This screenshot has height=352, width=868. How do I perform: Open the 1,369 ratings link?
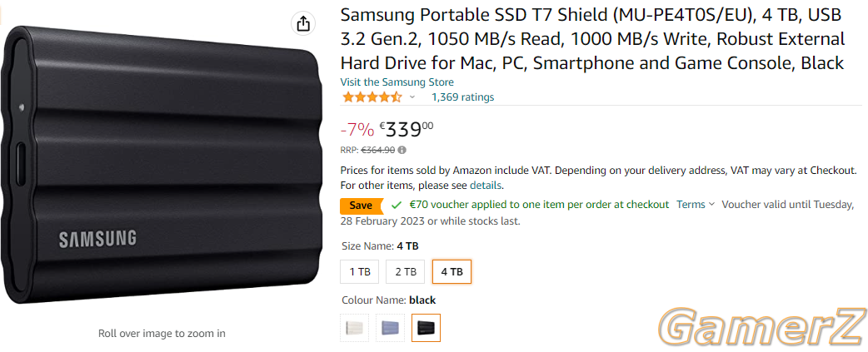point(463,97)
